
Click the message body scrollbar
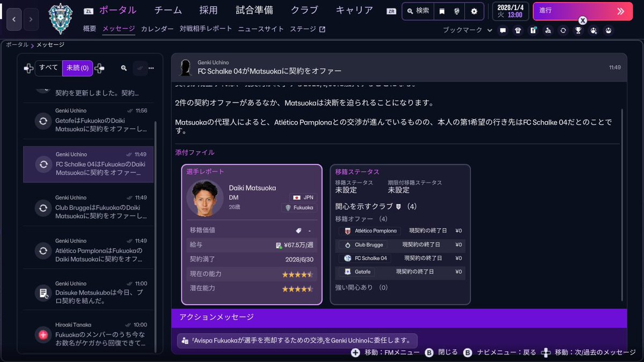pyautogui.click(x=623, y=204)
